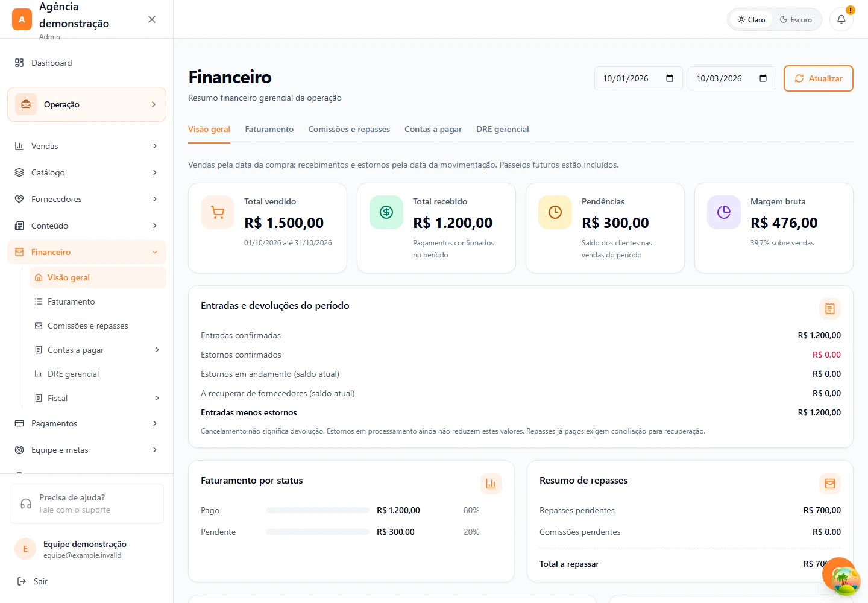The width and height of the screenshot is (868, 603).
Task: Expand the Catálogo sidebar menu
Action: [x=87, y=172]
